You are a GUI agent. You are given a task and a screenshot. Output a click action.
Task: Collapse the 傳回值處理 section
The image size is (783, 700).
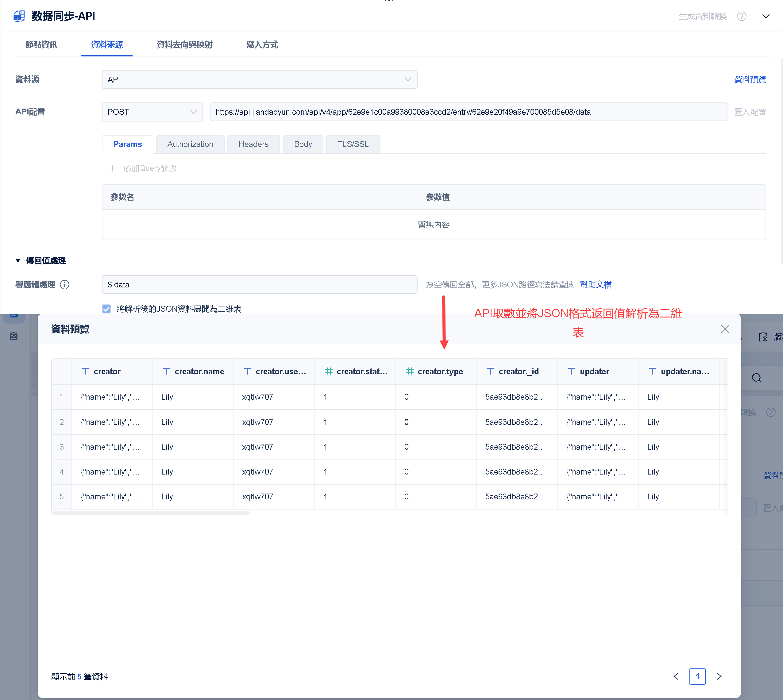click(18, 261)
